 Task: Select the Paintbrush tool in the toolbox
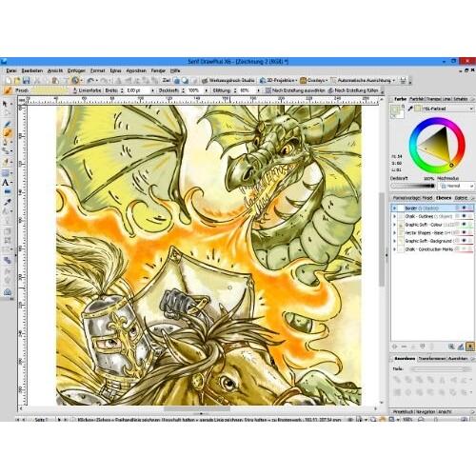(8, 132)
